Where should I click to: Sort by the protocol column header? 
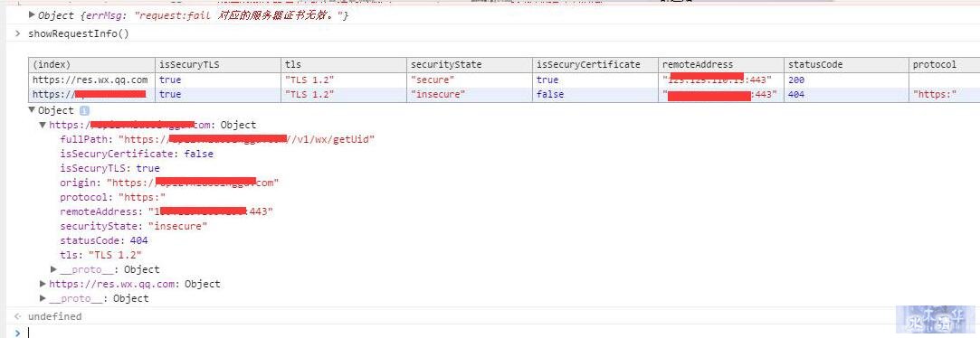point(945,65)
